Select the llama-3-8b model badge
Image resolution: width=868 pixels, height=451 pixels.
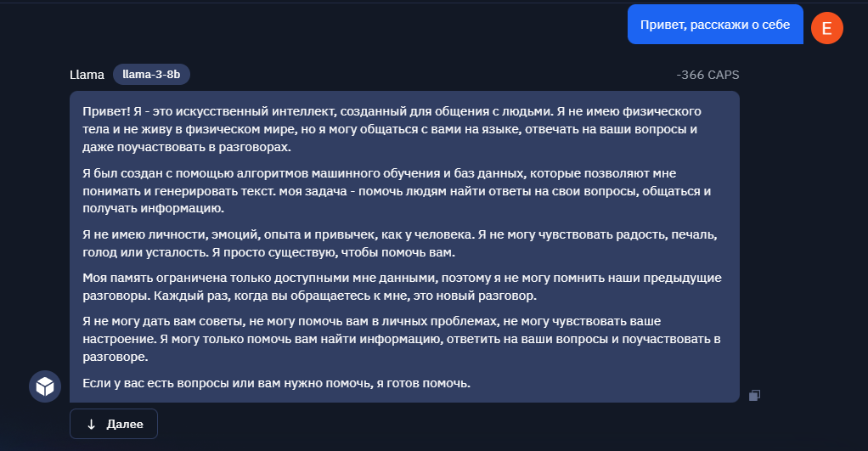tap(151, 74)
